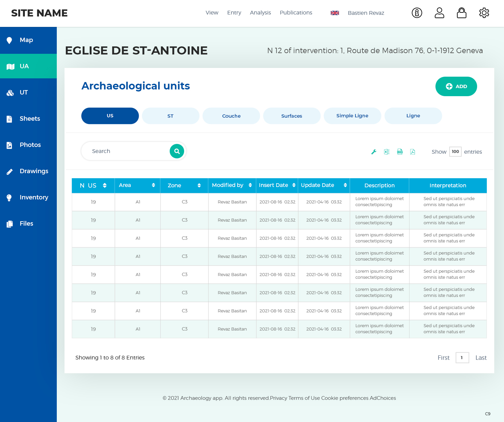Sort by the Zone column
The image size is (504, 422).
199,185
